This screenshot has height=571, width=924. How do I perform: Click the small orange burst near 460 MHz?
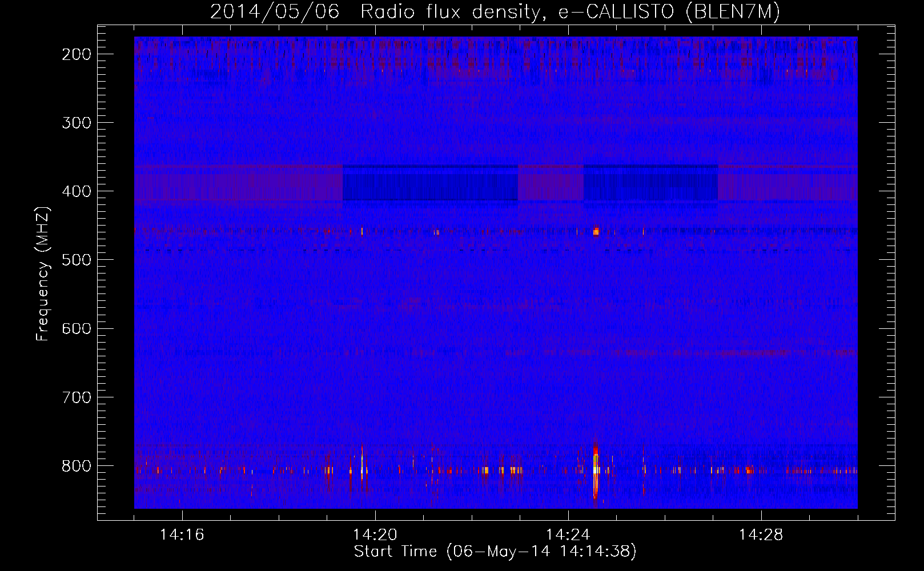pos(596,231)
